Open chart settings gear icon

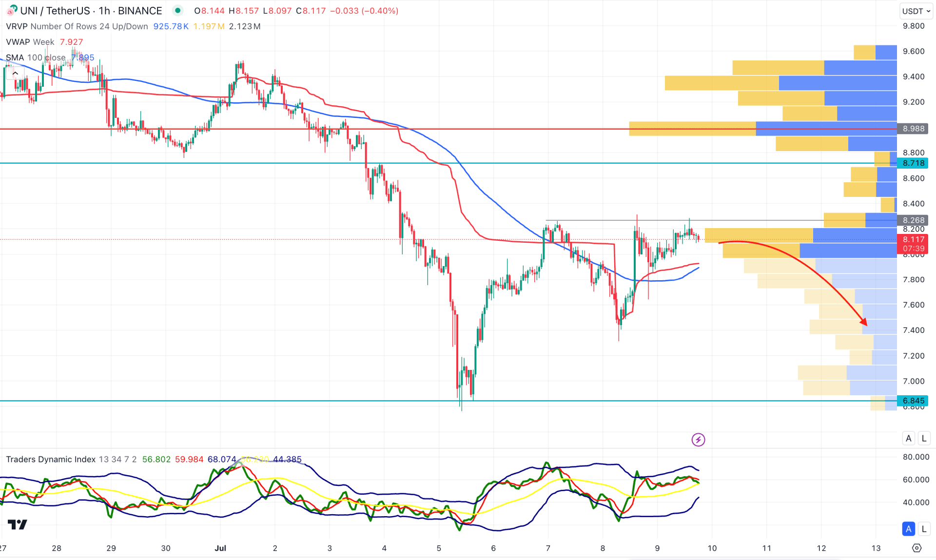pyautogui.click(x=916, y=548)
